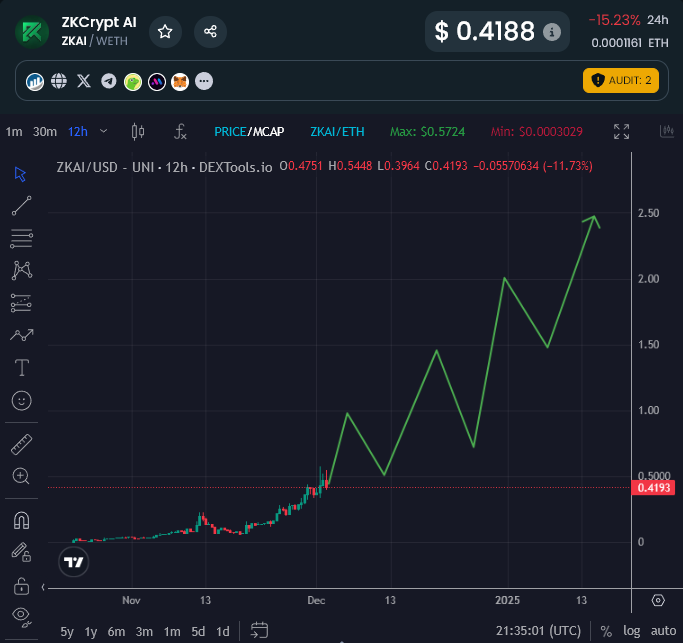Toggle magnet mode
683x643 pixels.
click(21, 521)
